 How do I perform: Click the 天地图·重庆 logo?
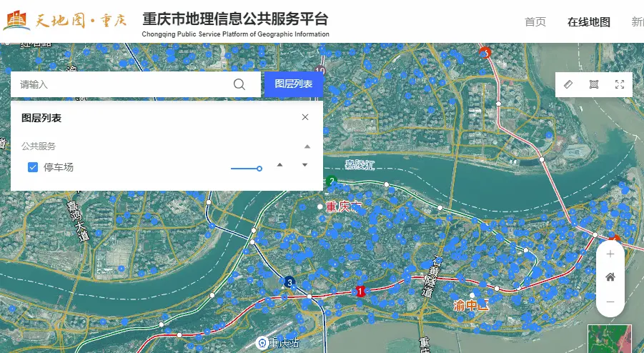click(65, 21)
